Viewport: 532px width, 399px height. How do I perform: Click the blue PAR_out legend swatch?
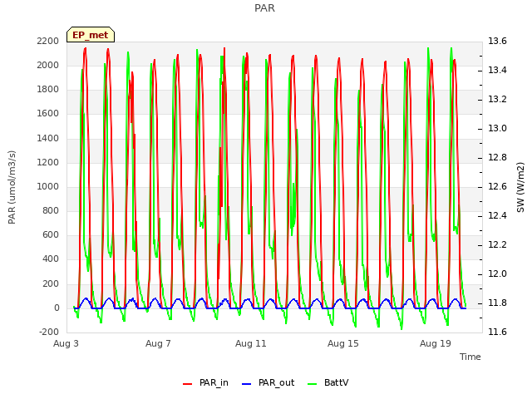247,384
